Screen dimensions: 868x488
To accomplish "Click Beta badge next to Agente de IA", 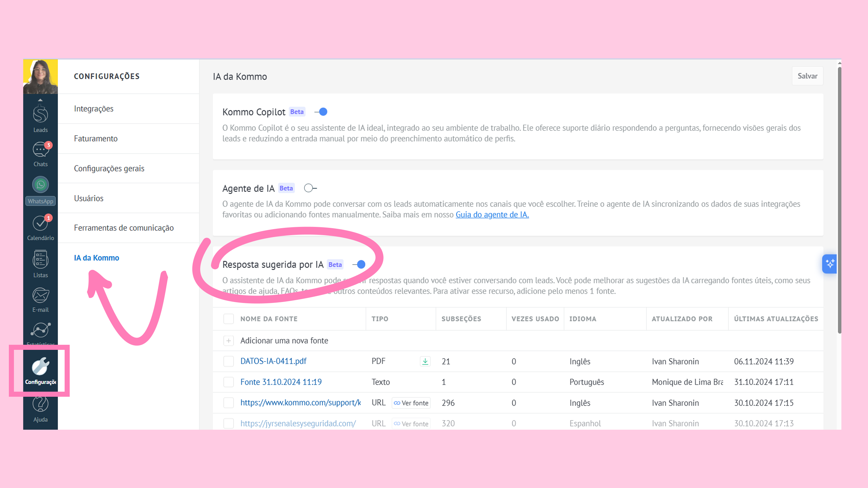I will [x=286, y=188].
